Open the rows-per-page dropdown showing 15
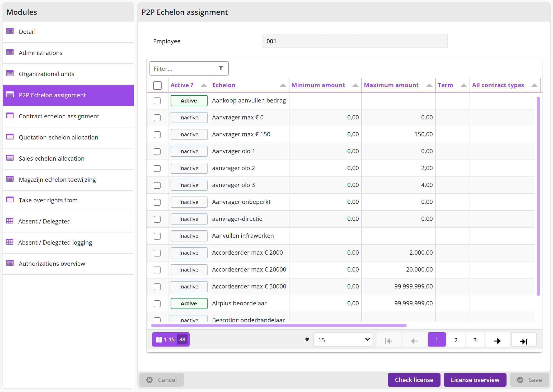 pos(343,340)
